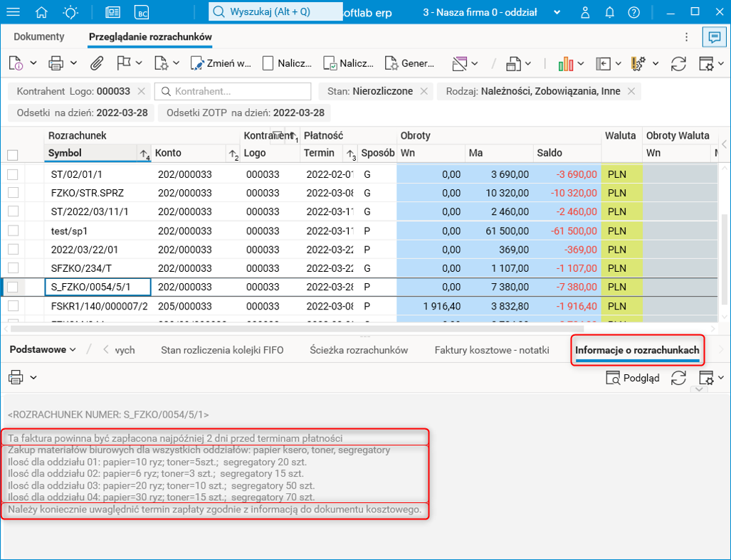731x560 pixels.
Task: Remove the 'Stan: Nierozliczone' filter chip
Action: tap(424, 91)
